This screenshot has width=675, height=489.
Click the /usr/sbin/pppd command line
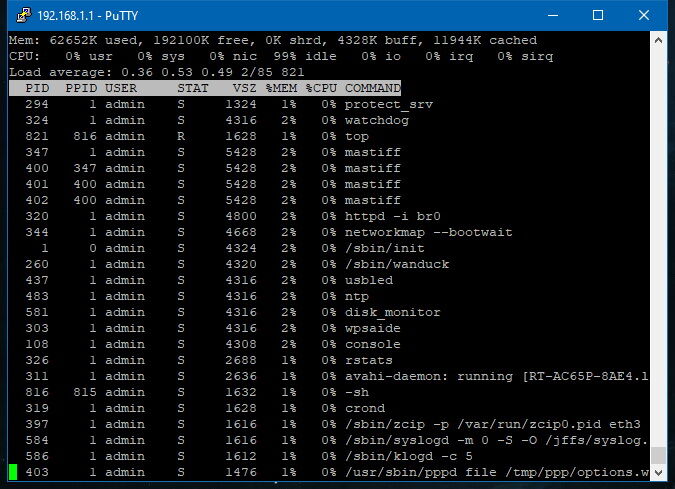[497, 472]
